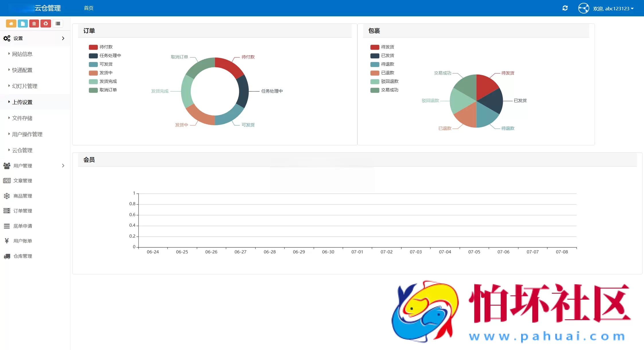This screenshot has height=350, width=644.
Task: Click the refresh icon in top bar
Action: pos(565,8)
